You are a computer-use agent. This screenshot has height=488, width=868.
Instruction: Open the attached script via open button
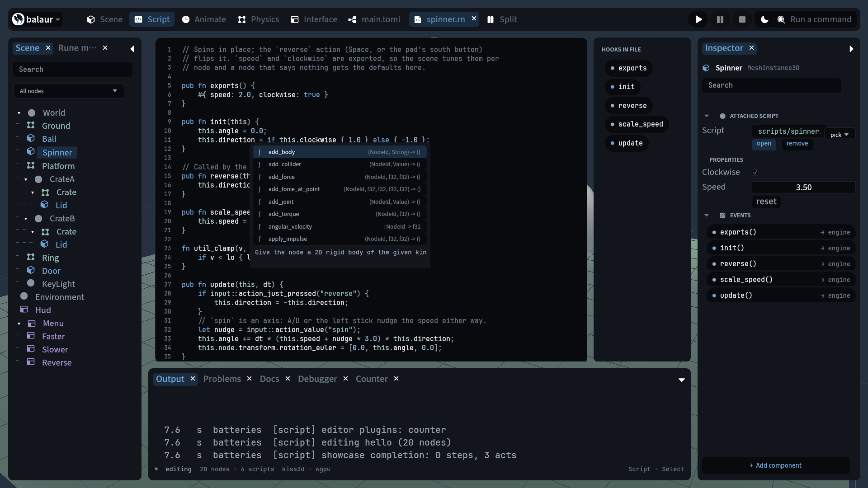pyautogui.click(x=764, y=144)
